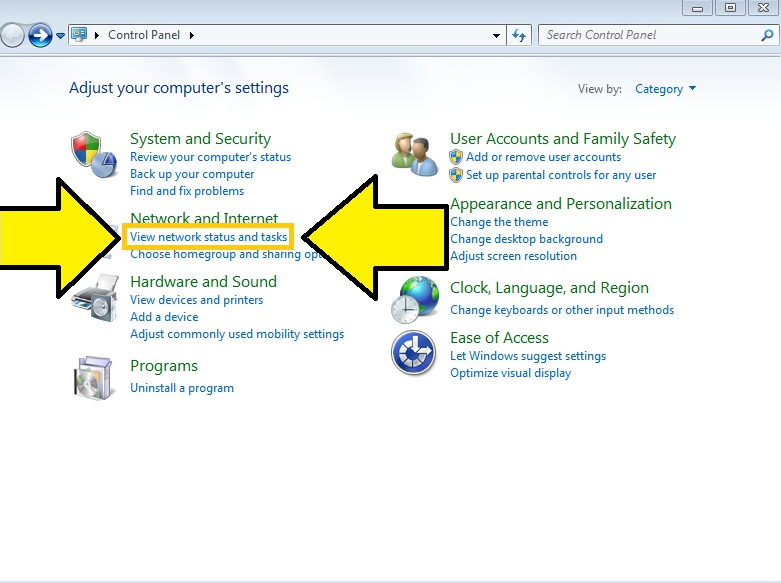Click Adjust screen resolution
Viewport: 781px width, 583px height.
[x=514, y=256]
